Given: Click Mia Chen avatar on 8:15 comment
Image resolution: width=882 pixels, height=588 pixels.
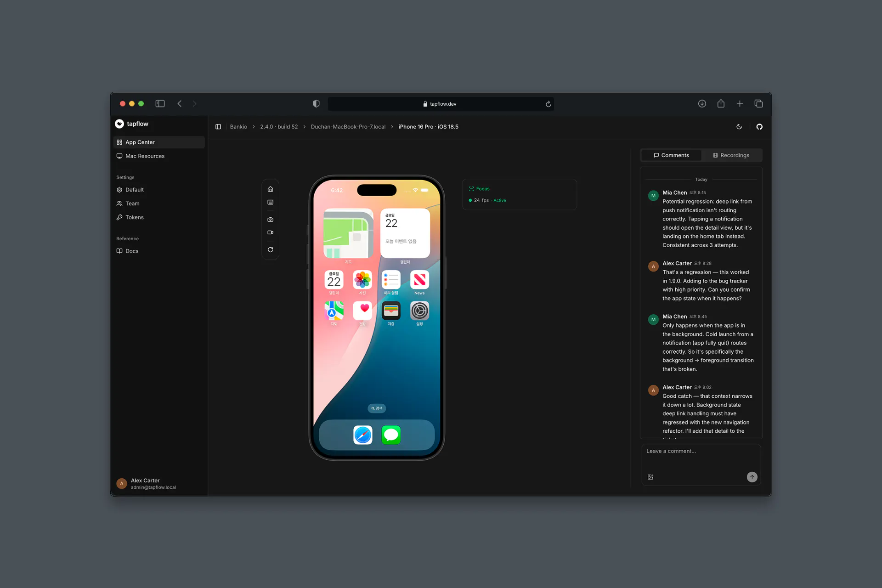Looking at the screenshot, I should click(x=653, y=196).
